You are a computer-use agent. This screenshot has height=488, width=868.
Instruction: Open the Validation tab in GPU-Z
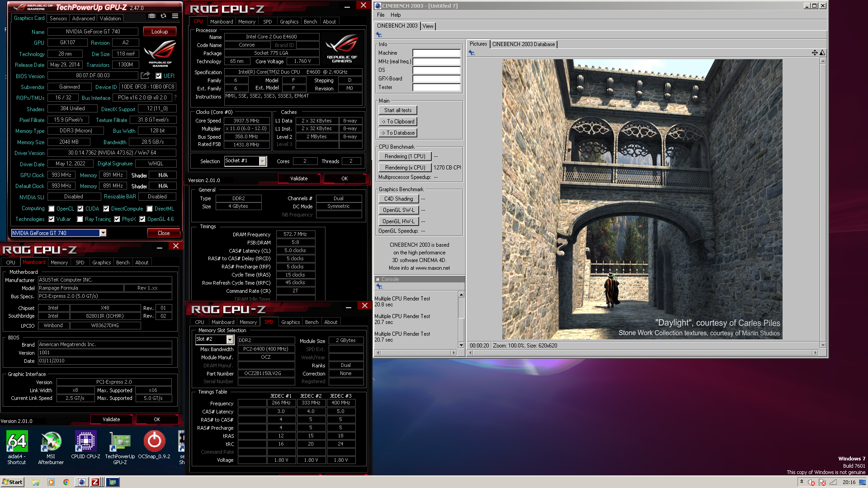point(110,19)
